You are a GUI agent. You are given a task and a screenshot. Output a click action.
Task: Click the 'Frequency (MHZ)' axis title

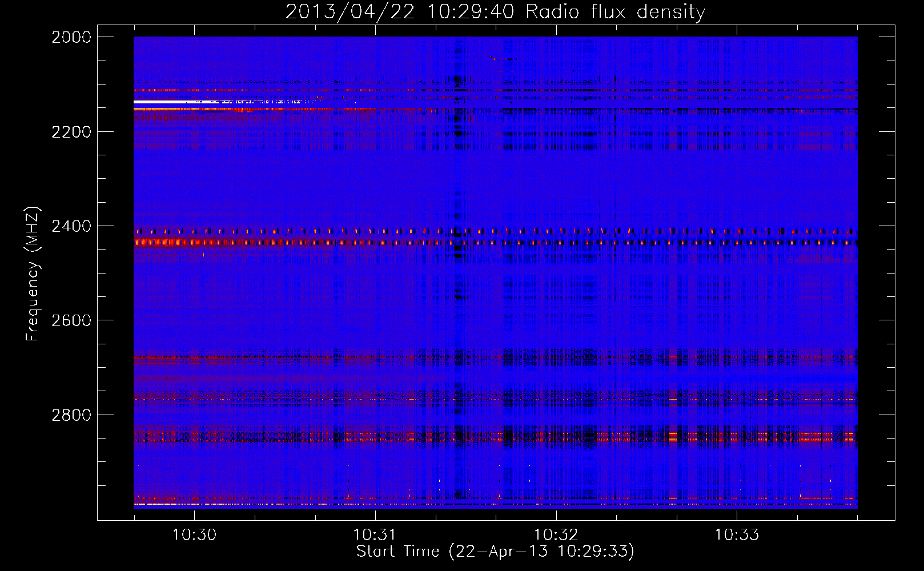33,274
